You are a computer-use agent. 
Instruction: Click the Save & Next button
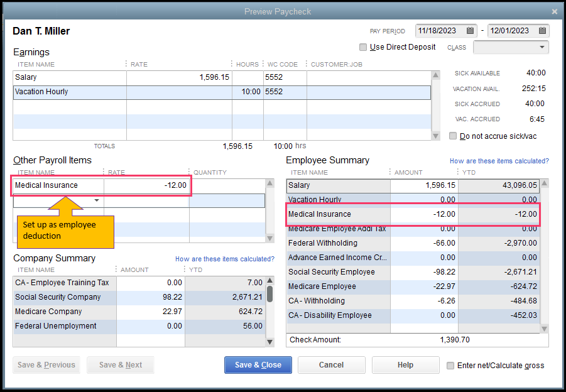coord(121,365)
